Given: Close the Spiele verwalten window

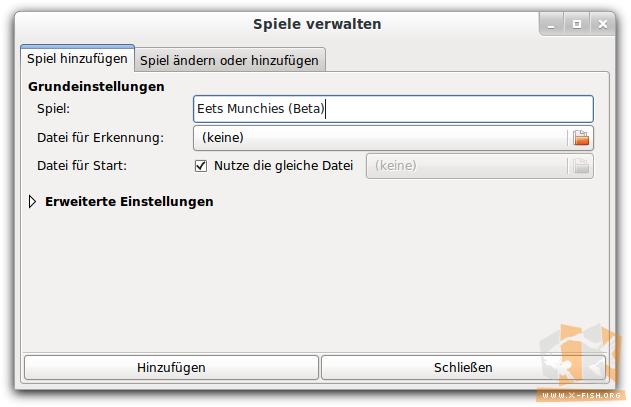Looking at the screenshot, I should 602,24.
